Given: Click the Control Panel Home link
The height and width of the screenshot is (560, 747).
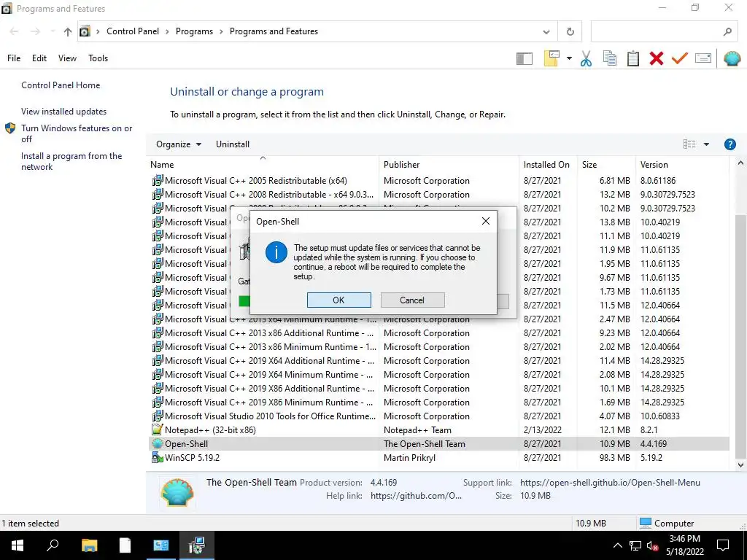Looking at the screenshot, I should pos(61,85).
